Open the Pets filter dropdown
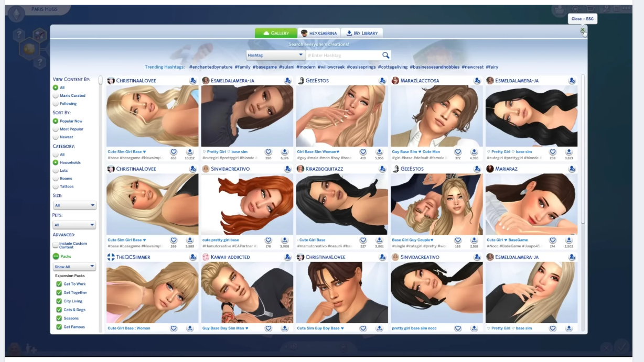Screen dimensions: 644x362 point(74,225)
